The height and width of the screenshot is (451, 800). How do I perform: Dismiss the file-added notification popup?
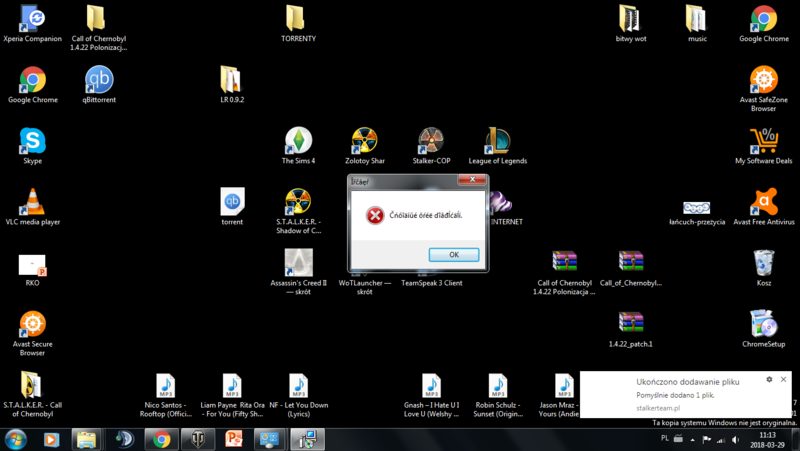click(784, 380)
